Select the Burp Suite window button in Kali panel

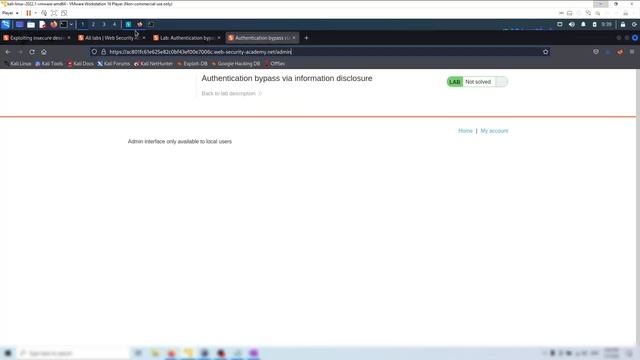[128, 24]
